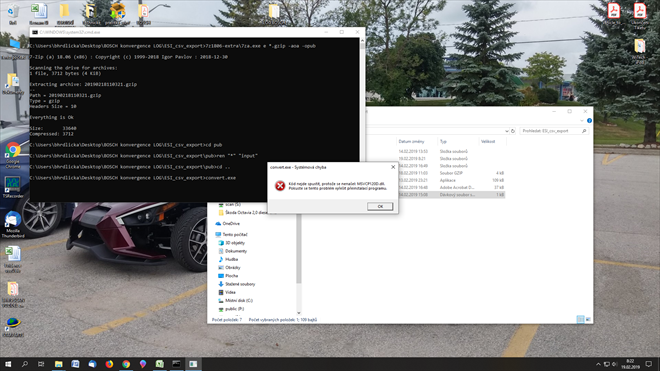660x371 pixels.
Task: Close the convert.exe system error dialog
Action: pyautogui.click(x=393, y=167)
